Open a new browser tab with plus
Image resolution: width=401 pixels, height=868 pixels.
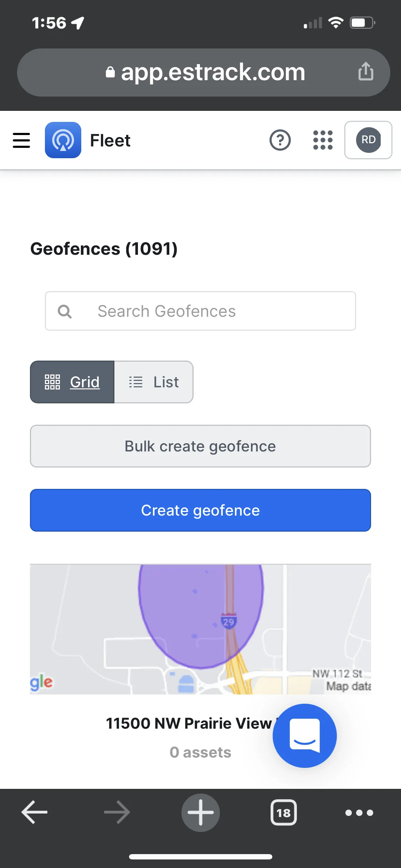point(200,813)
